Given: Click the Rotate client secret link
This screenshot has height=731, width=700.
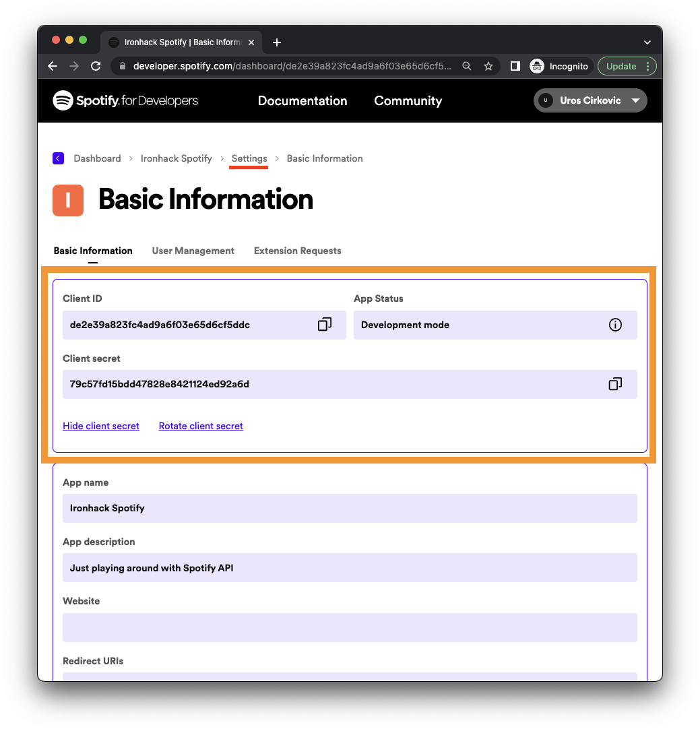Looking at the screenshot, I should (201, 426).
